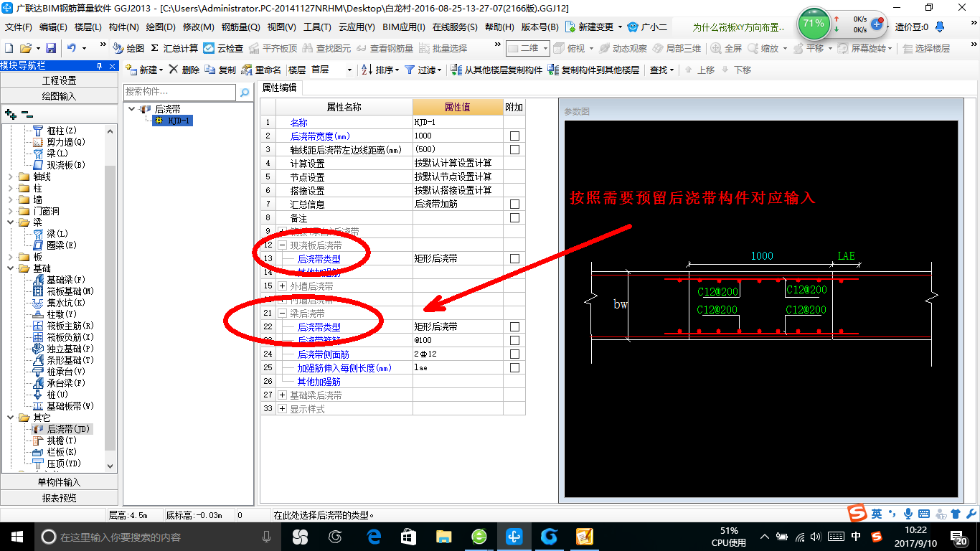Toggle 附加 checkbox for 汇总信息
The height and width of the screenshot is (551, 980).
pos(514,204)
